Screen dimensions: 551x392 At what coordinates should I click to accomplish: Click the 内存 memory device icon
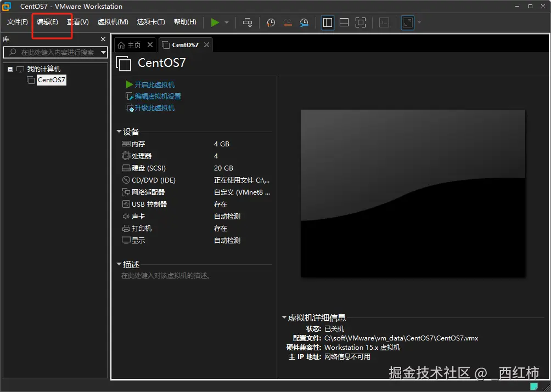[126, 144]
